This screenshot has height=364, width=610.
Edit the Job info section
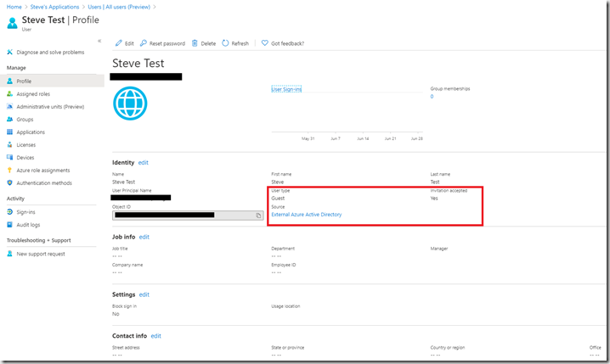(x=144, y=237)
